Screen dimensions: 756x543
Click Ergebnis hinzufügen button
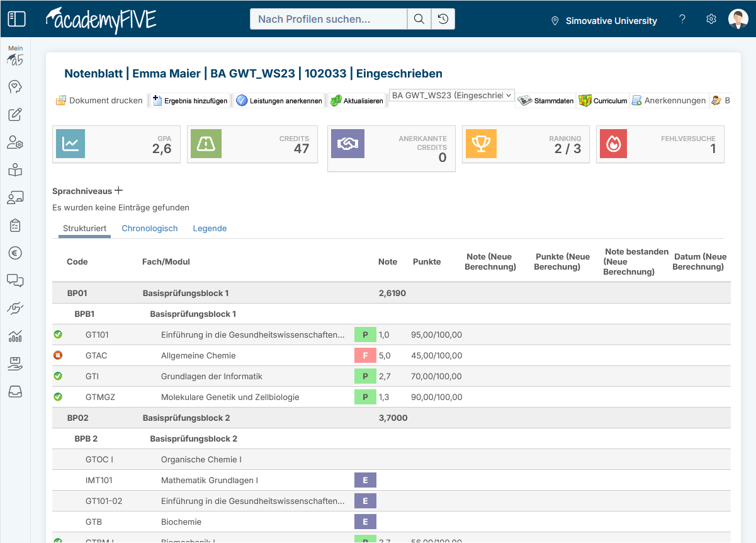(x=190, y=101)
